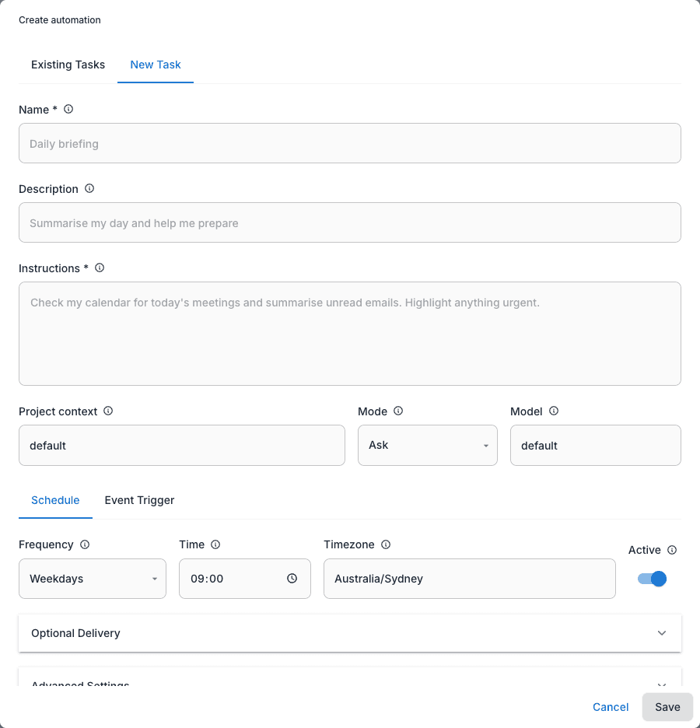This screenshot has height=728, width=700.
Task: Click the Model input field
Action: (x=596, y=445)
